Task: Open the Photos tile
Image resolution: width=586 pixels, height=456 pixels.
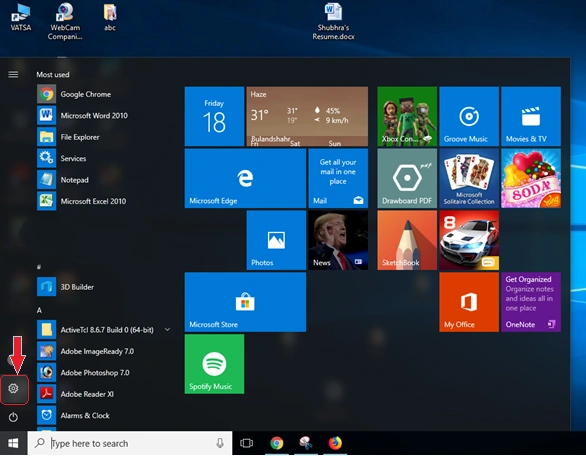Action: click(x=276, y=240)
